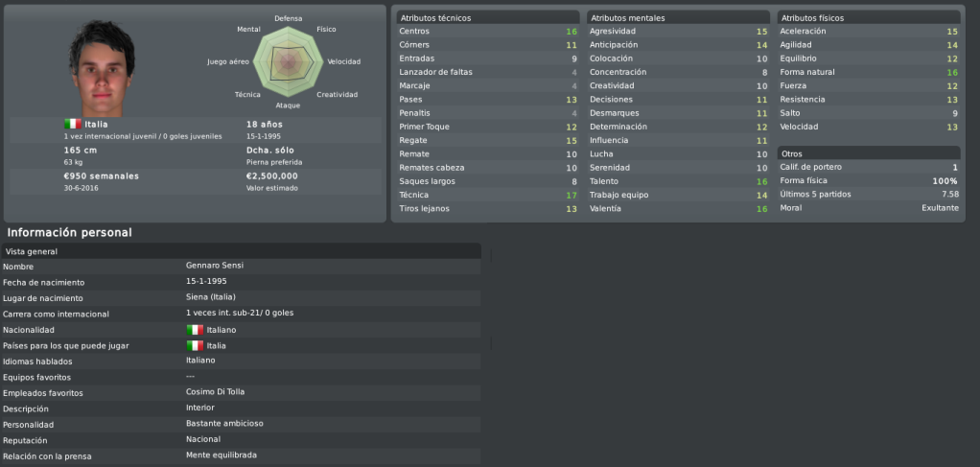Click the attribute radar polygon chart
This screenshot has height=467, width=980.
coord(288,61)
